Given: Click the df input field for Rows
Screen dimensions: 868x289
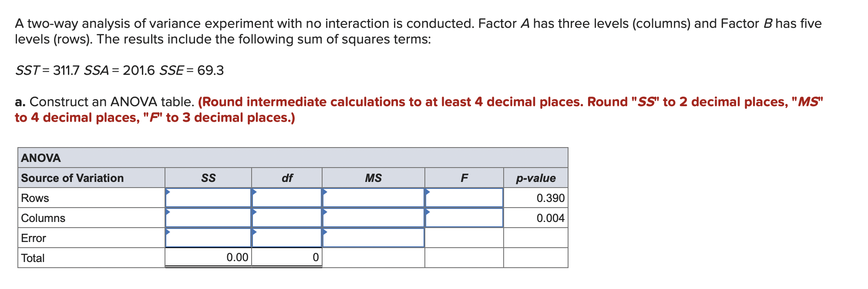Looking at the screenshot, I should pyautogui.click(x=287, y=198).
